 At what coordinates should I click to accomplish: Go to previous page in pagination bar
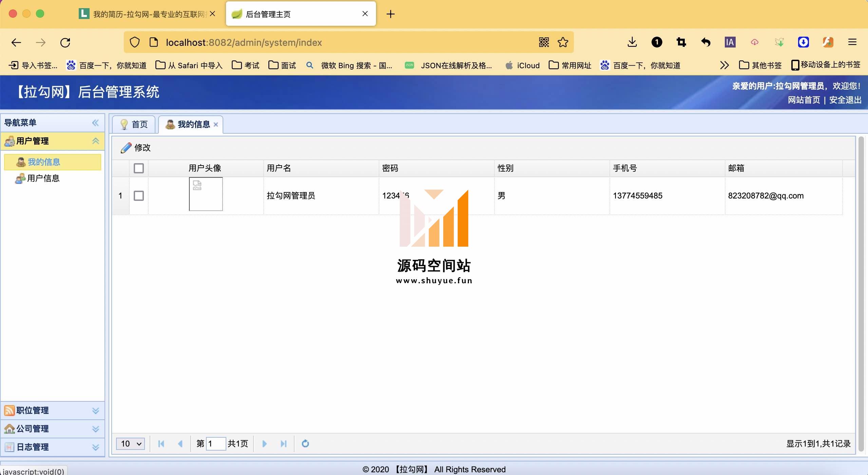pyautogui.click(x=180, y=443)
